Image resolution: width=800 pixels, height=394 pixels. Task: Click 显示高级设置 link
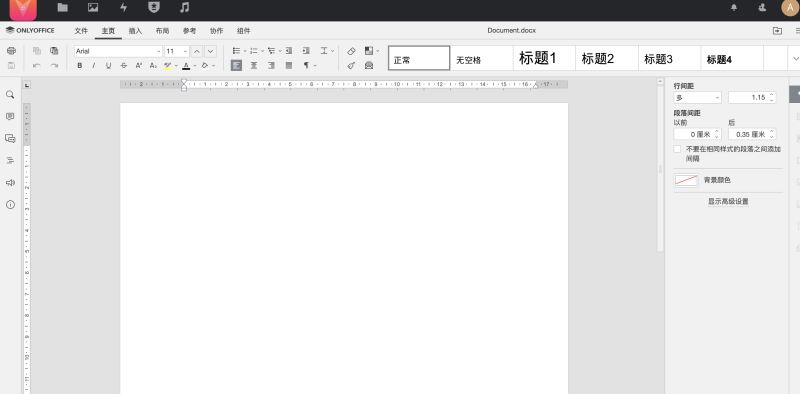728,202
